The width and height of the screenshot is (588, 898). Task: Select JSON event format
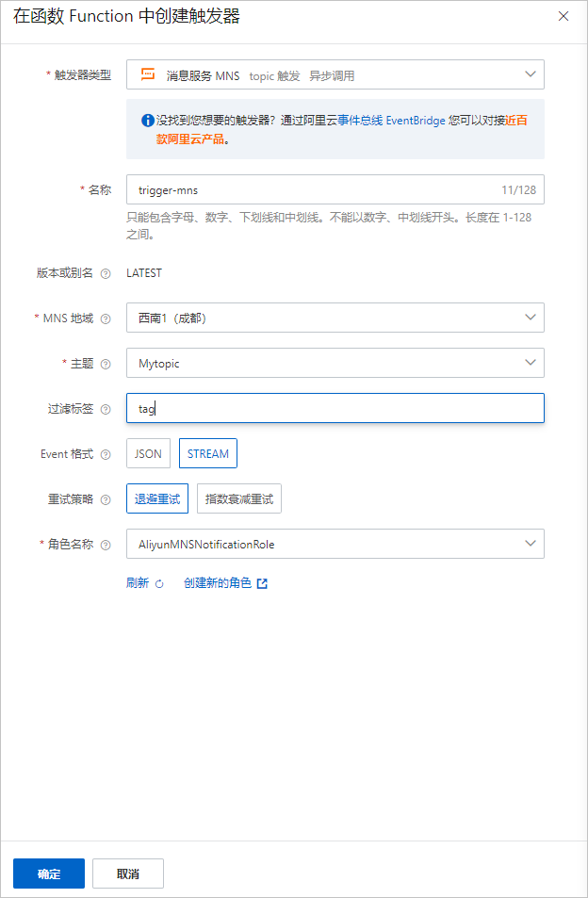(148, 453)
